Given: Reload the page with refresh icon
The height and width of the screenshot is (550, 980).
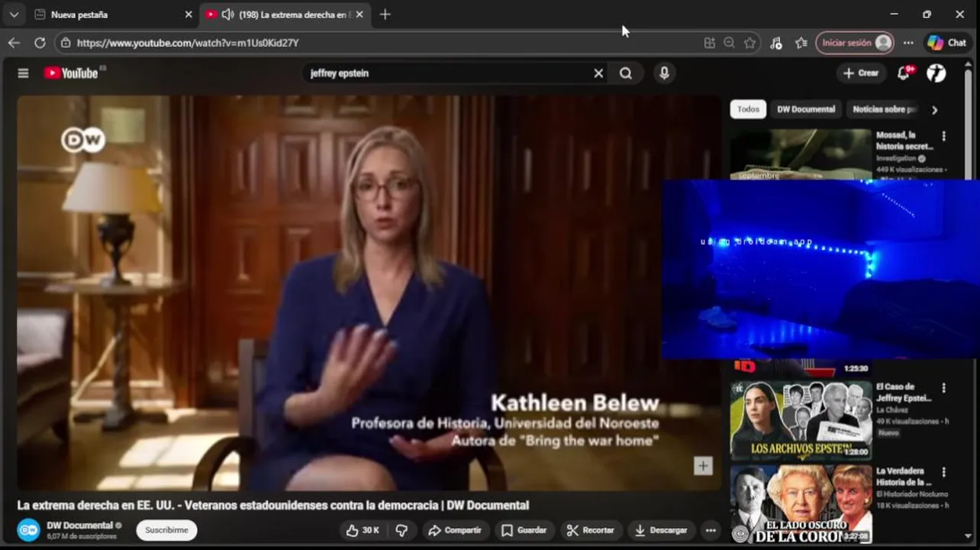Looking at the screenshot, I should (40, 43).
